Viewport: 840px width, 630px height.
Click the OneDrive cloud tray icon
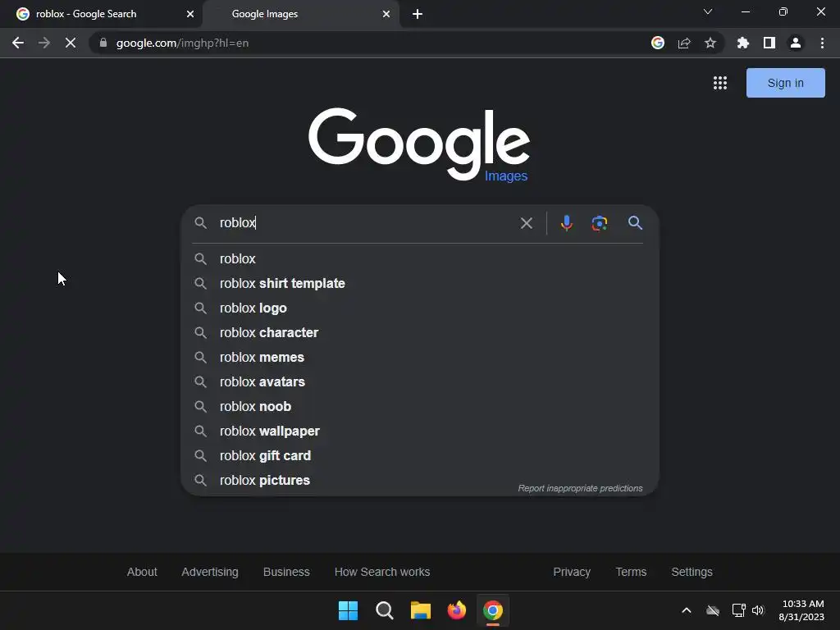(713, 610)
